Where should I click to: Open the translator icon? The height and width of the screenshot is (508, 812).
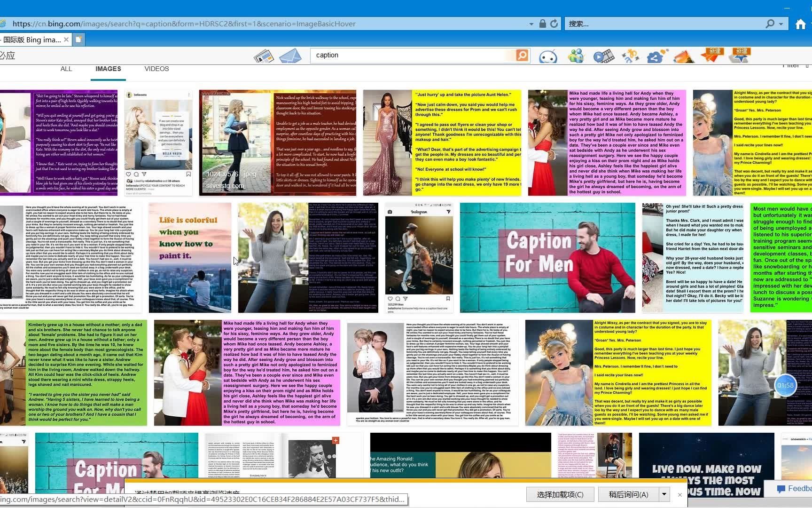point(630,56)
